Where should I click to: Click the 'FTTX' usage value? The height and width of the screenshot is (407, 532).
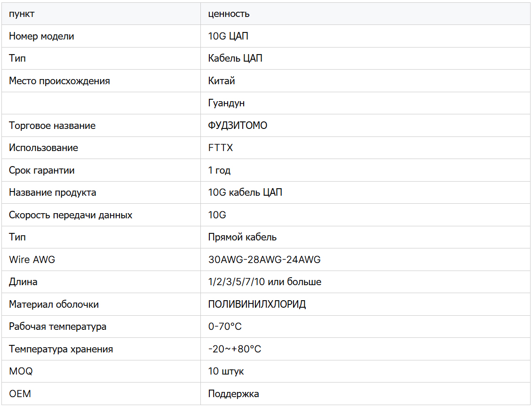click(221, 148)
